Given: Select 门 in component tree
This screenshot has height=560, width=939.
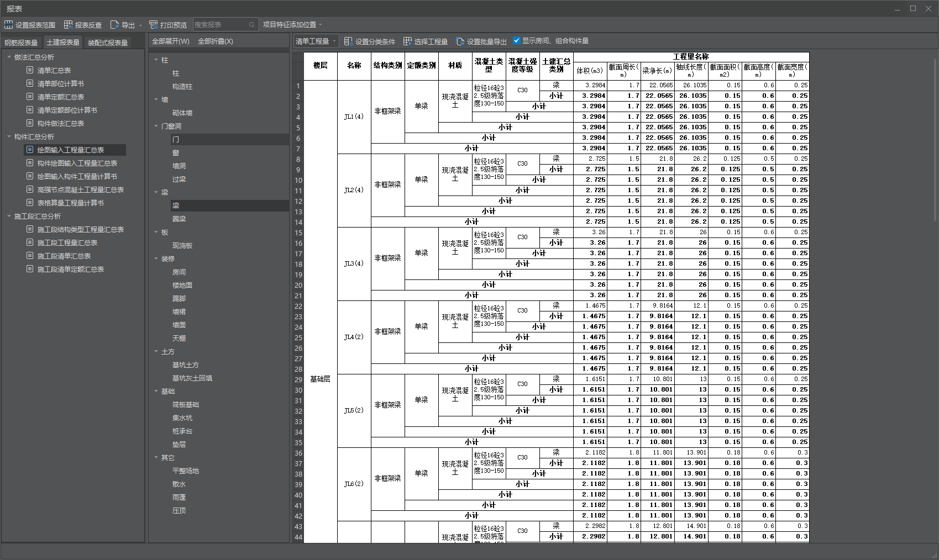Looking at the screenshot, I should pyautogui.click(x=176, y=139).
